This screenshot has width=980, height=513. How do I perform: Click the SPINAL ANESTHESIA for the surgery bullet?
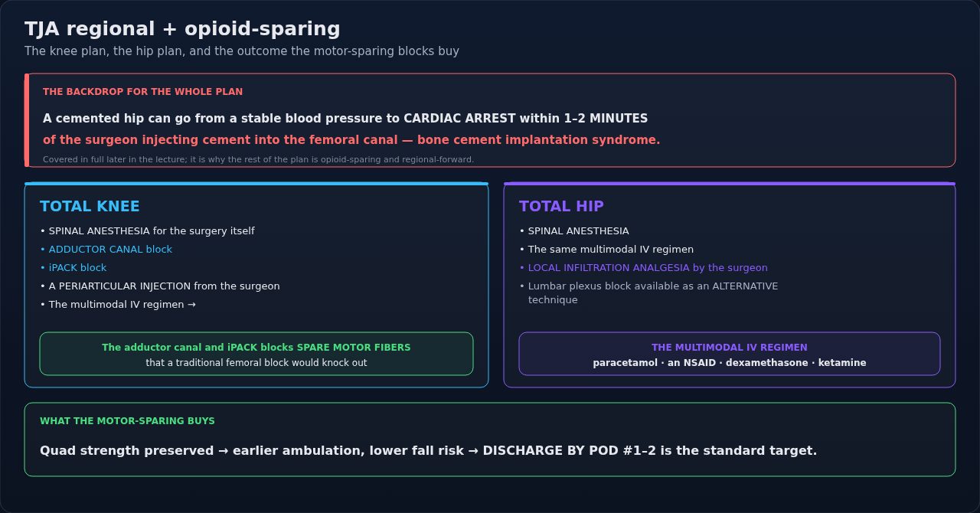(x=147, y=231)
